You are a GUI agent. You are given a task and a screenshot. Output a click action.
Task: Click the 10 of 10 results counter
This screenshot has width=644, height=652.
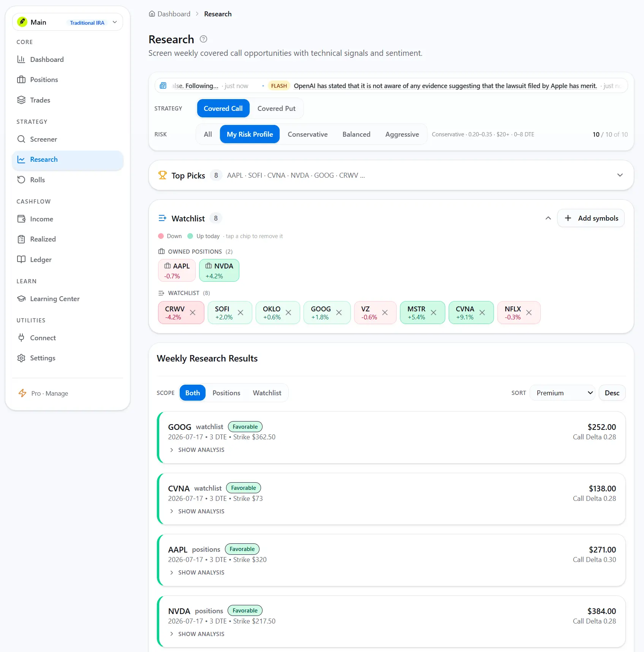610,134
